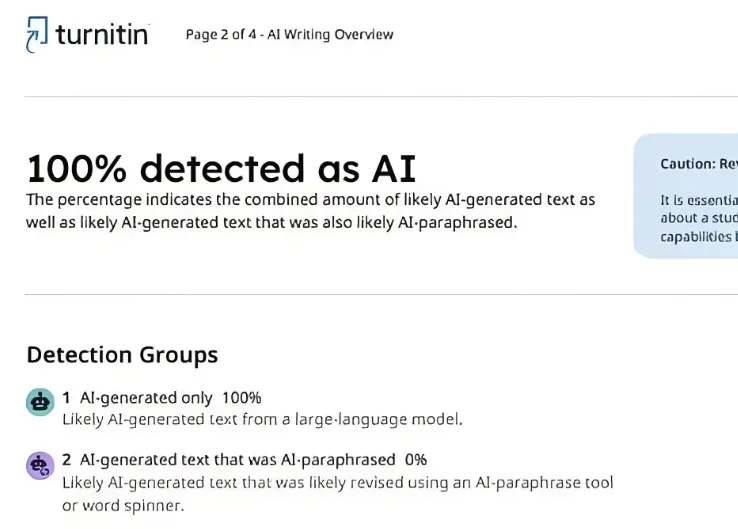Viewport: 738px width, 529px height.
Task: Click the AI Writing Overview title text
Action: 330,35
